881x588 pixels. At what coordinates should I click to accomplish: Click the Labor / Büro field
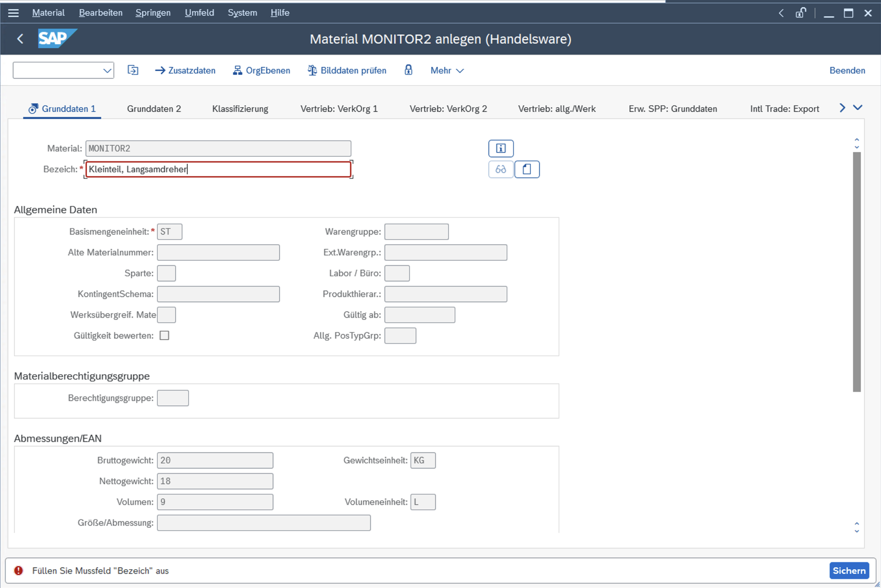pos(397,273)
